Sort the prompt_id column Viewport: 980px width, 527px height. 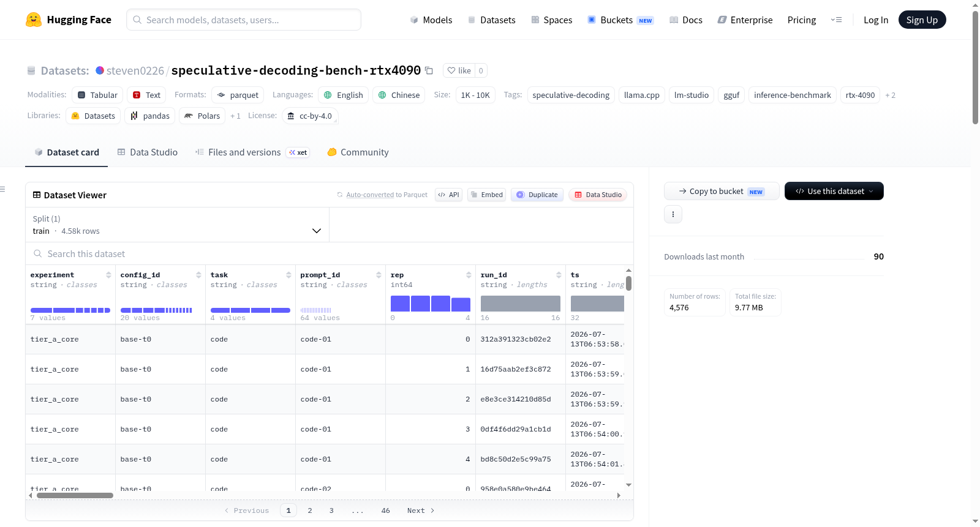379,275
